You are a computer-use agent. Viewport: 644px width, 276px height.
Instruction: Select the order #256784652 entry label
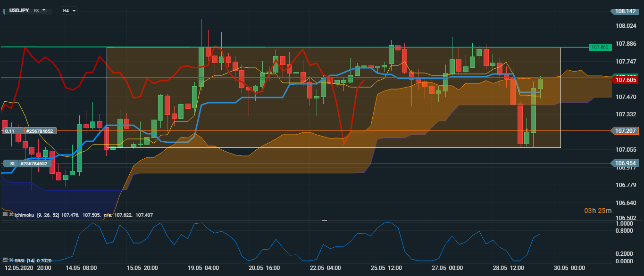click(x=39, y=131)
